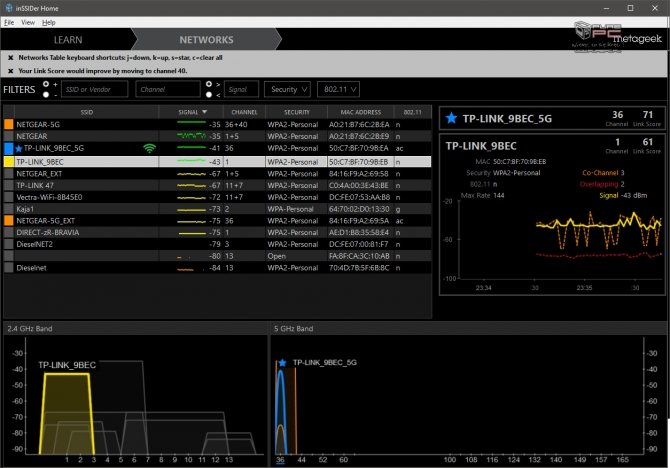
Task: Select the DIRECT-zR-BRAVIA network row
Action: pos(217,233)
